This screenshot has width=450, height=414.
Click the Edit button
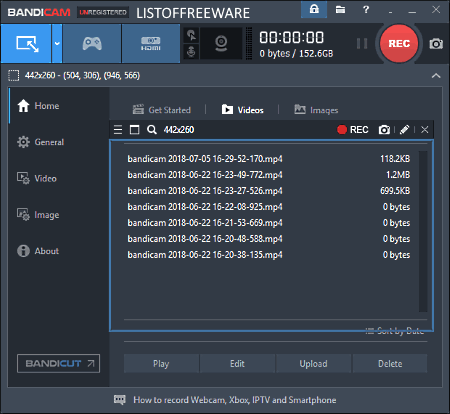point(237,363)
